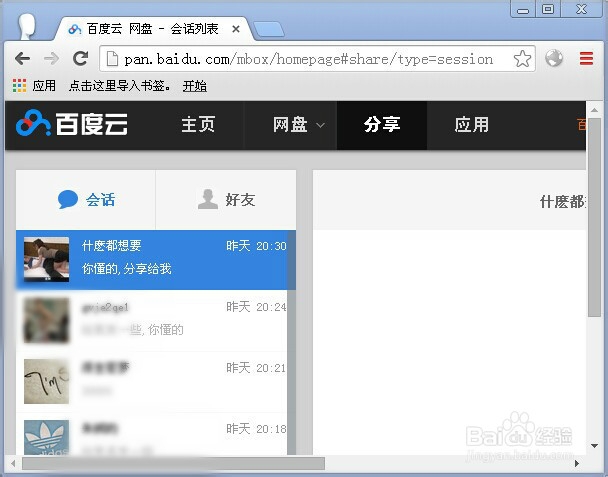Click the handwriting avatar of 20:21 conversation

pyautogui.click(x=47, y=382)
